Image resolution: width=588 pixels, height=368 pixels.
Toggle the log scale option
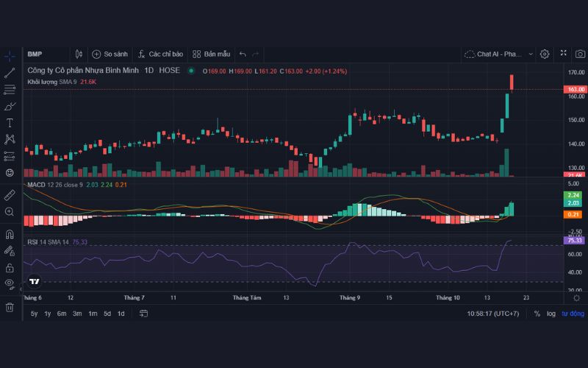tap(551, 314)
